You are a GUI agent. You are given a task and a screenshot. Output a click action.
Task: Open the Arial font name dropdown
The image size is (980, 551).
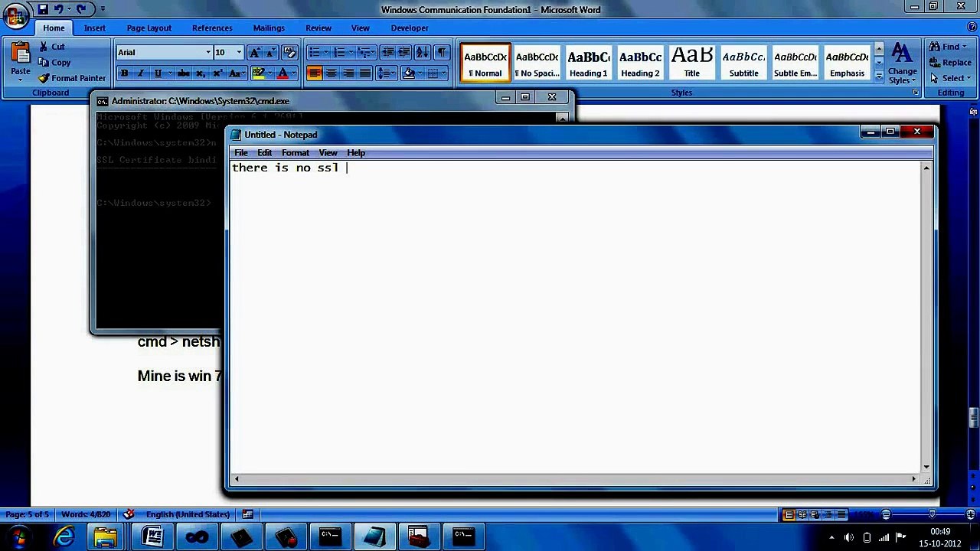coord(207,52)
